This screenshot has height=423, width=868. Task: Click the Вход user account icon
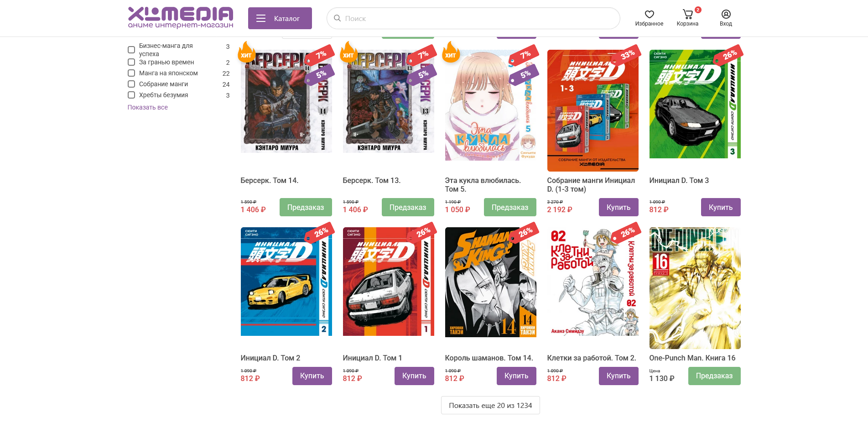tap(726, 15)
